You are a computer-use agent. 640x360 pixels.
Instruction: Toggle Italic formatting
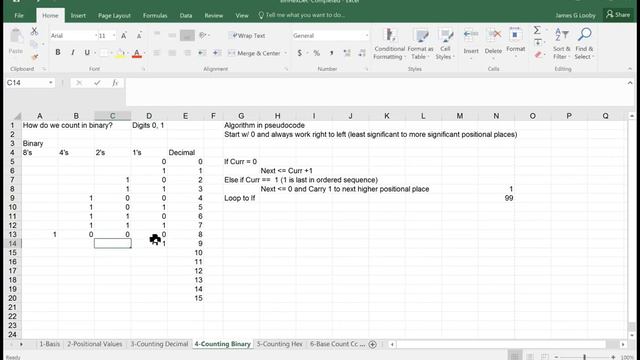[73, 53]
